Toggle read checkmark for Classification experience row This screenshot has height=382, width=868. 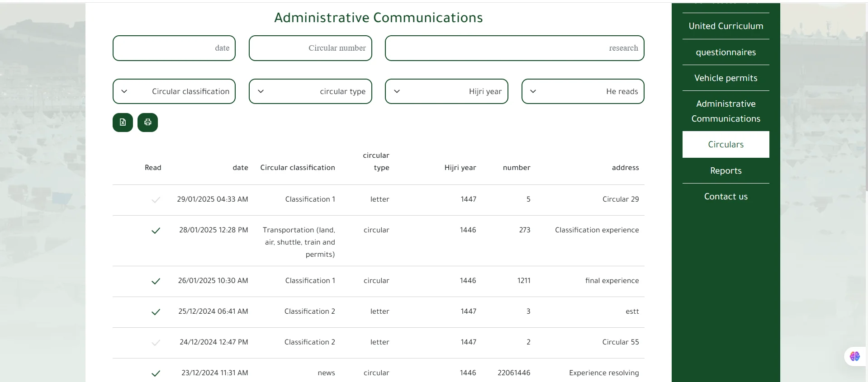(156, 231)
